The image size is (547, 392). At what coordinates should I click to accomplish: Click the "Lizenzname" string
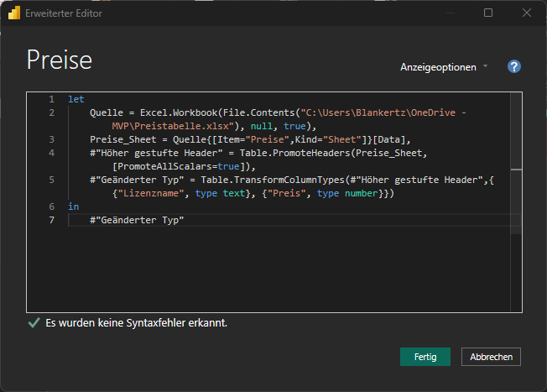150,193
